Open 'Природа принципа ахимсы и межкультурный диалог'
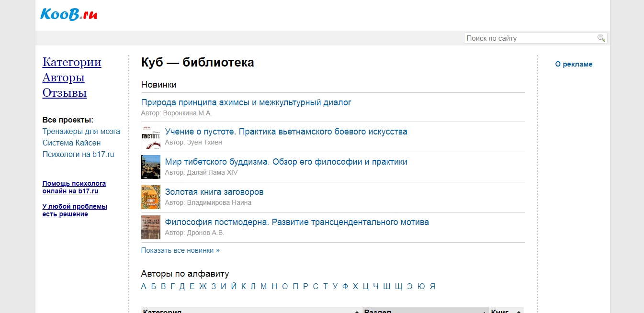This screenshot has width=644, height=313. [x=246, y=102]
